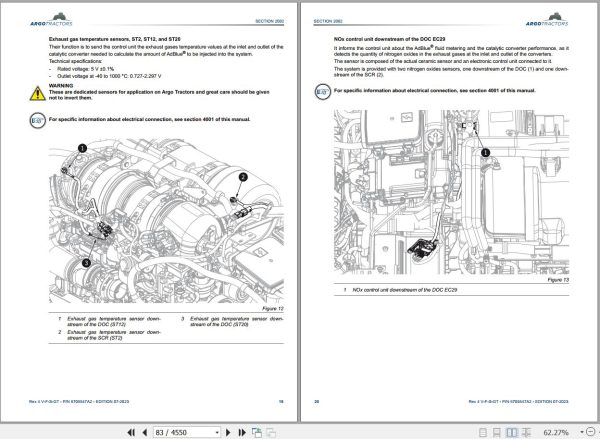Click the warning triangle icon on left page

pos(38,93)
